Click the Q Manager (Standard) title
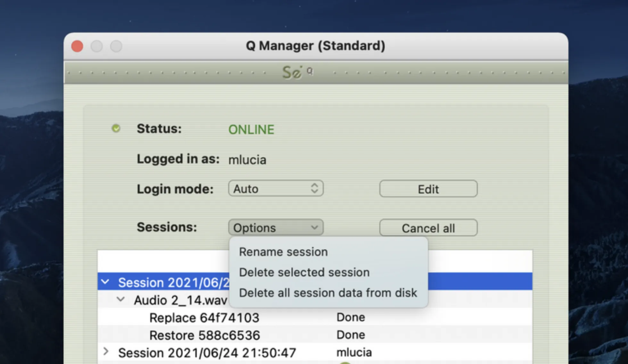Viewport: 628px width, 364px height. (315, 46)
